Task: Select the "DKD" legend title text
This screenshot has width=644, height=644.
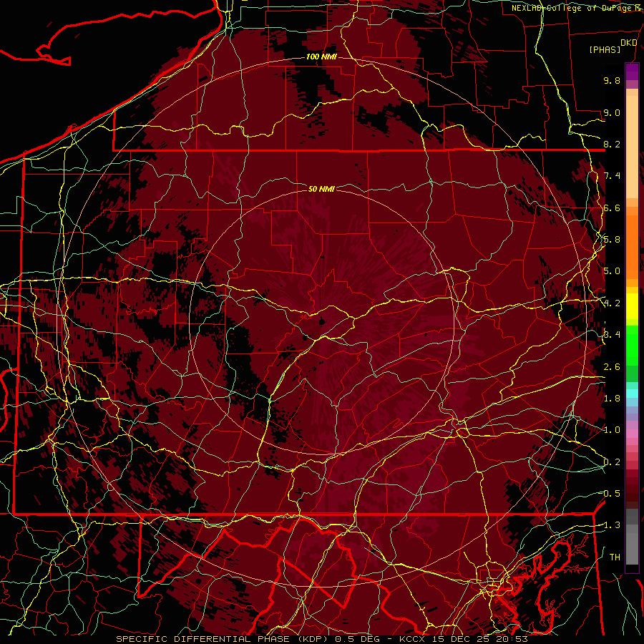Action: click(x=628, y=43)
